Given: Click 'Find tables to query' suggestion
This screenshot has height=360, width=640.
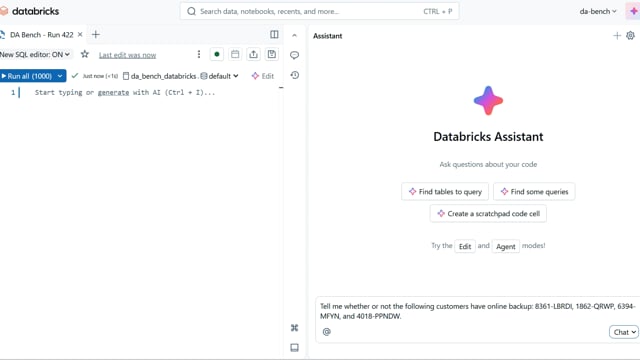Looking at the screenshot, I should pos(445,191).
